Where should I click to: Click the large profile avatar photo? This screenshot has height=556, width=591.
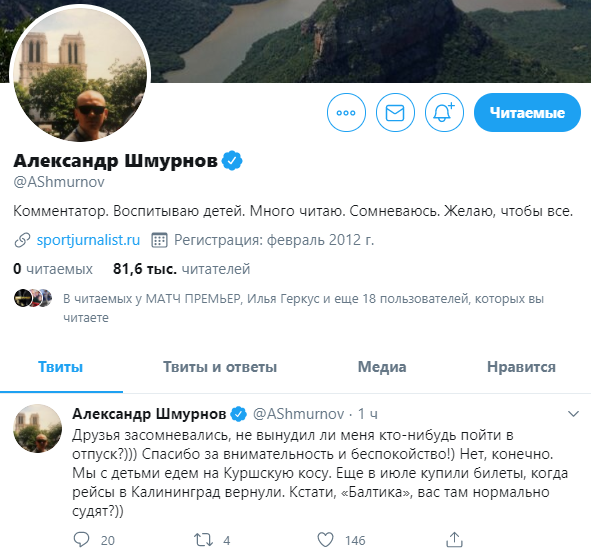coord(80,75)
